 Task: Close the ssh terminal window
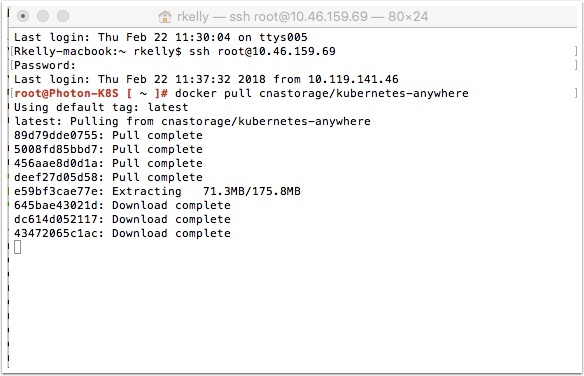pos(23,16)
